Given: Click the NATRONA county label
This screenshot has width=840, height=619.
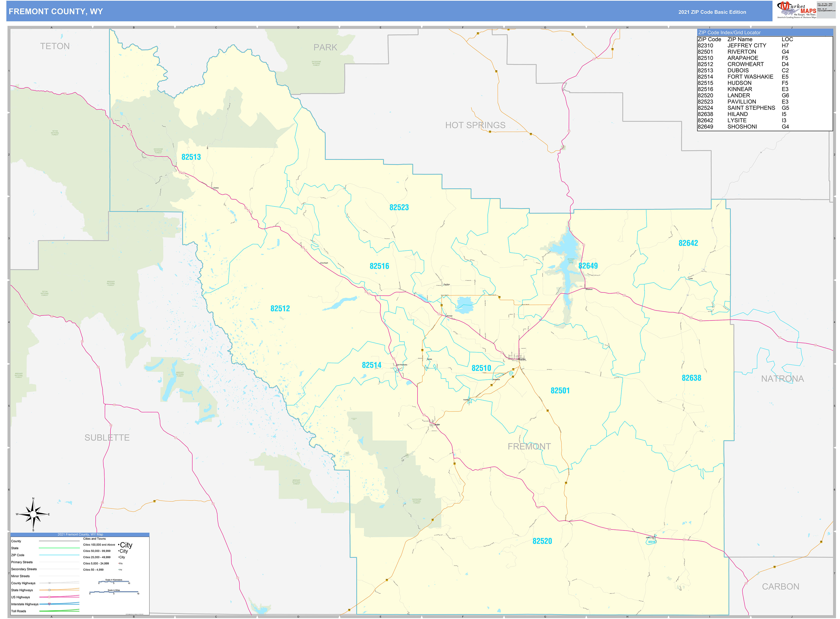Looking at the screenshot, I should click(x=782, y=379).
